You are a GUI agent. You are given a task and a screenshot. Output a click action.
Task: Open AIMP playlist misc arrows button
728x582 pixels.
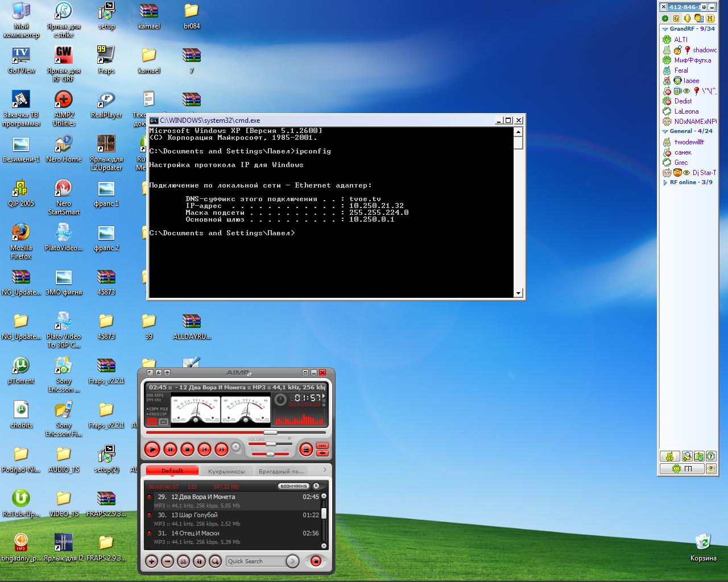[x=199, y=561]
